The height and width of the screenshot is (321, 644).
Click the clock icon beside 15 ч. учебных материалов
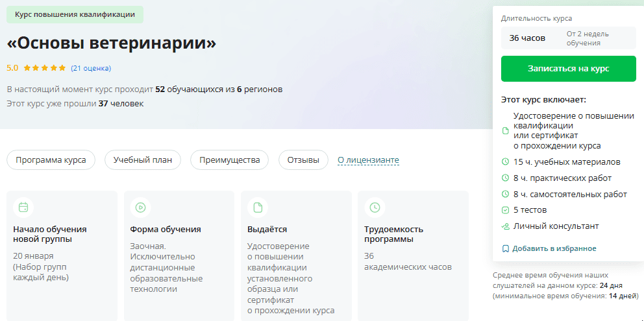pos(506,162)
